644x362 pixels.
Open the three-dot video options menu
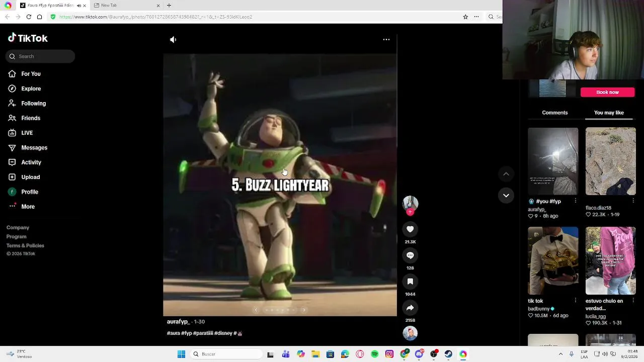(x=386, y=39)
